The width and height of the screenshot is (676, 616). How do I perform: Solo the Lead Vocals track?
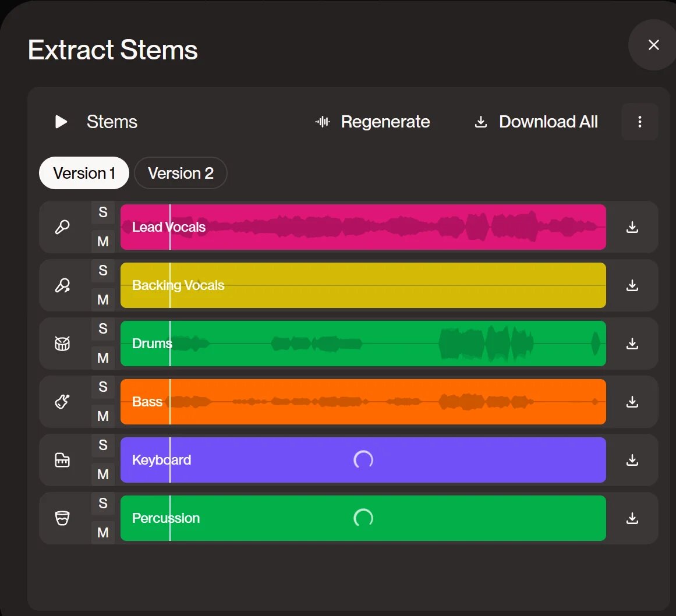point(103,213)
